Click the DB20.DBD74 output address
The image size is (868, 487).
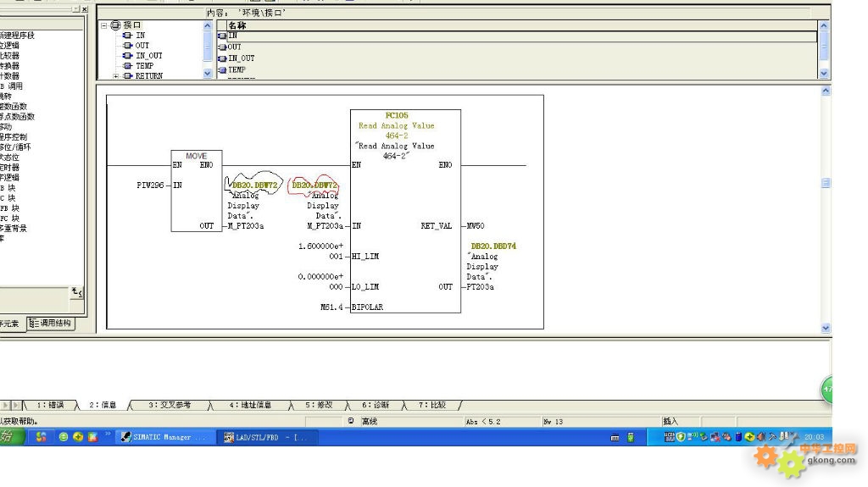[x=493, y=246]
